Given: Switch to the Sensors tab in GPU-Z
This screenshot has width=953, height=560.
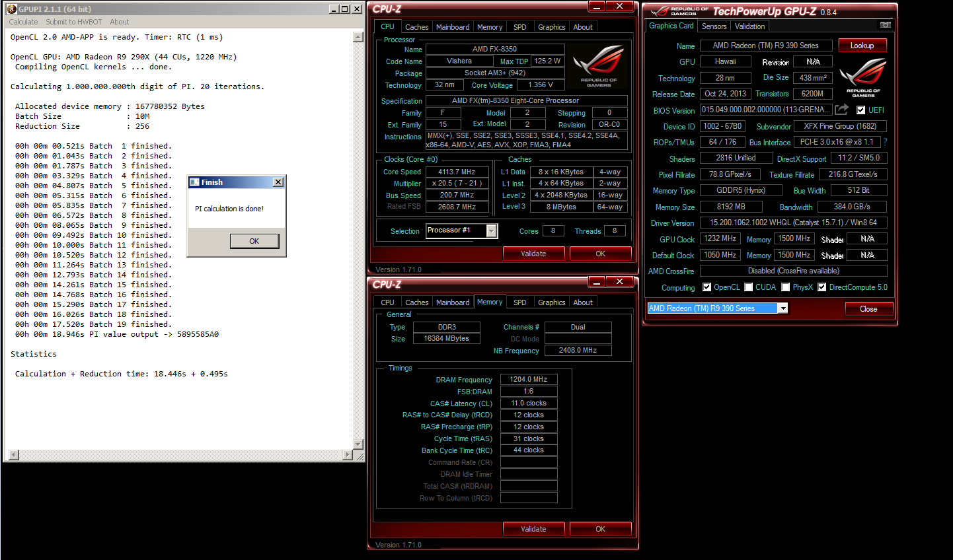Looking at the screenshot, I should [x=714, y=26].
